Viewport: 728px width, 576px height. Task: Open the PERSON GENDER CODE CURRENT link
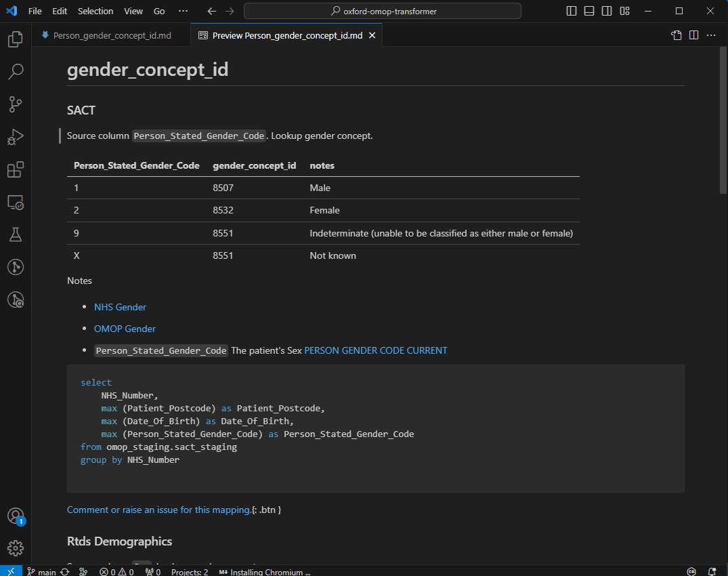tap(376, 350)
